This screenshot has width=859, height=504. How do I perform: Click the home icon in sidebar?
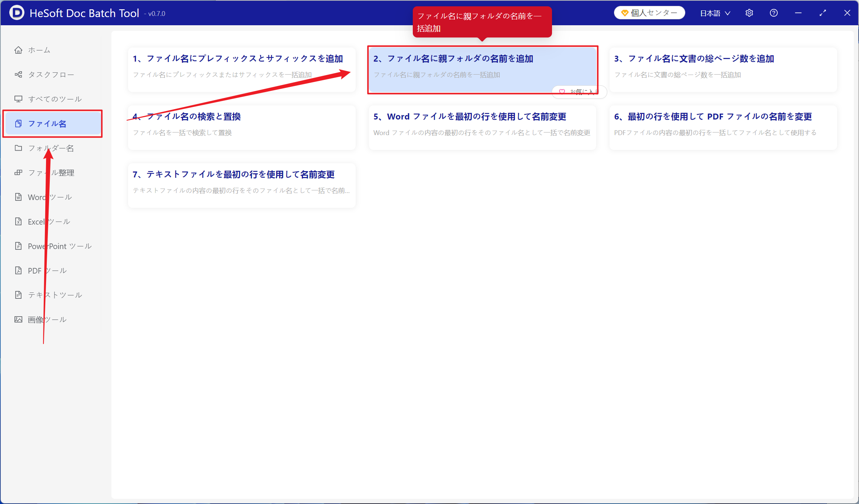[x=18, y=50]
